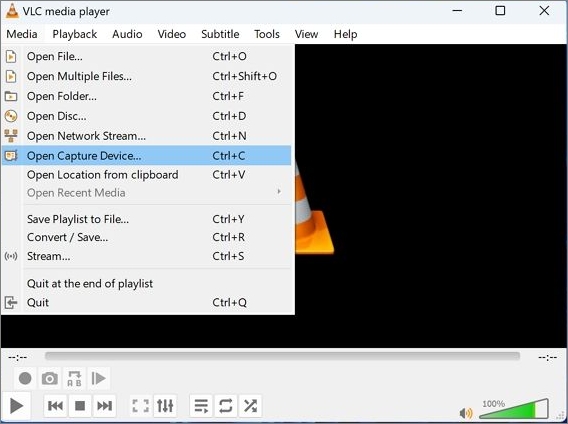Minimize the VLC window
Viewport: 568px width, 424px height.
click(x=458, y=11)
